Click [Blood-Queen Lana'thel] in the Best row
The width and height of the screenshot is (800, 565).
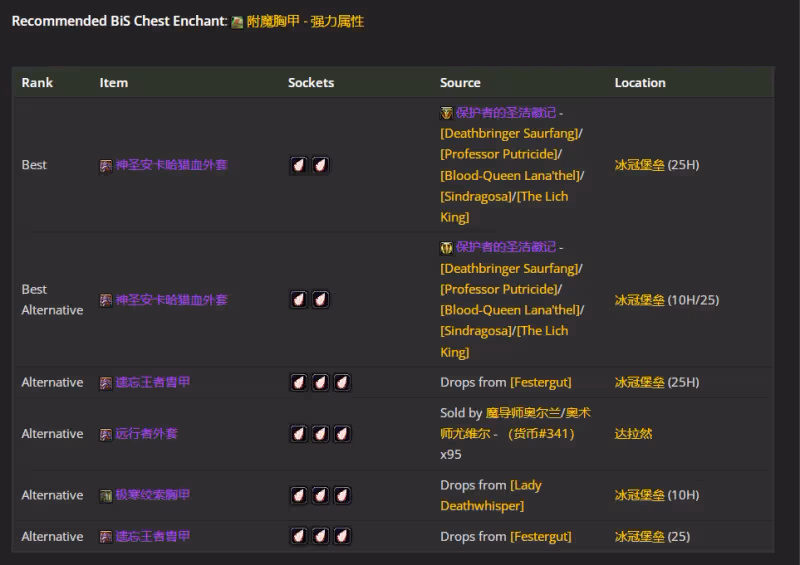click(510, 176)
